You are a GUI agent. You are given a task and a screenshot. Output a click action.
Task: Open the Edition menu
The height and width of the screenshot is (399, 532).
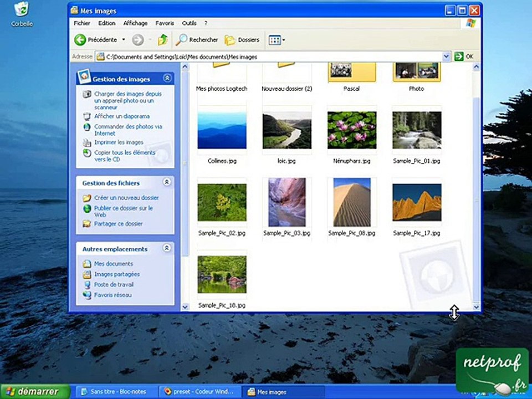click(107, 23)
